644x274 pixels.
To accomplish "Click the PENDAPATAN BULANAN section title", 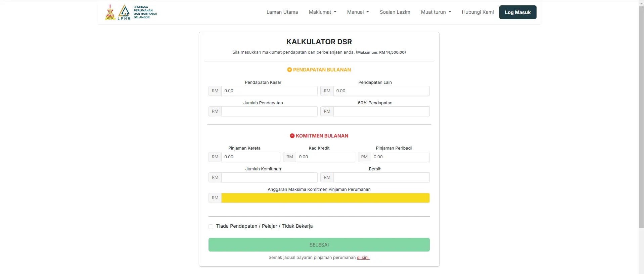I will click(x=322, y=70).
